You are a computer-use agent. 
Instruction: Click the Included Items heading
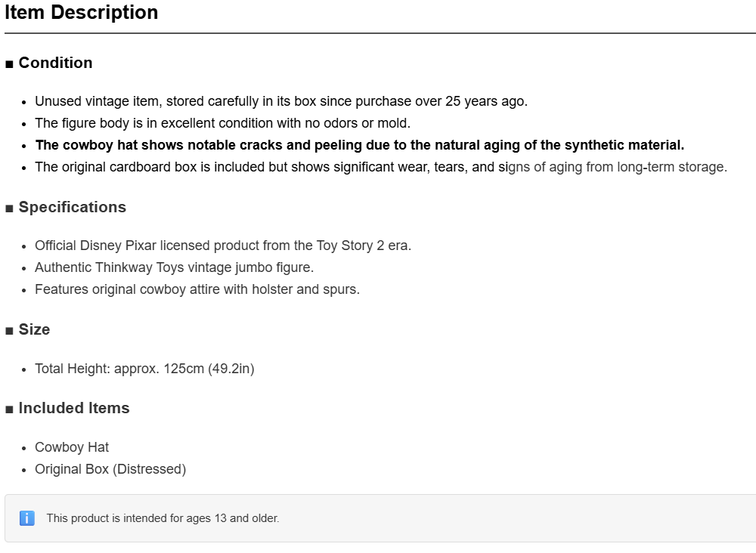[74, 408]
